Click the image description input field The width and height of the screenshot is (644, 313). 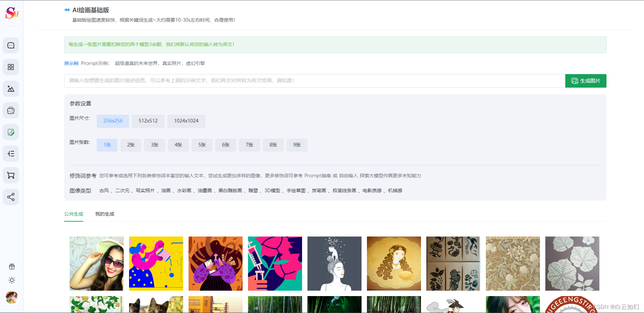click(x=315, y=81)
